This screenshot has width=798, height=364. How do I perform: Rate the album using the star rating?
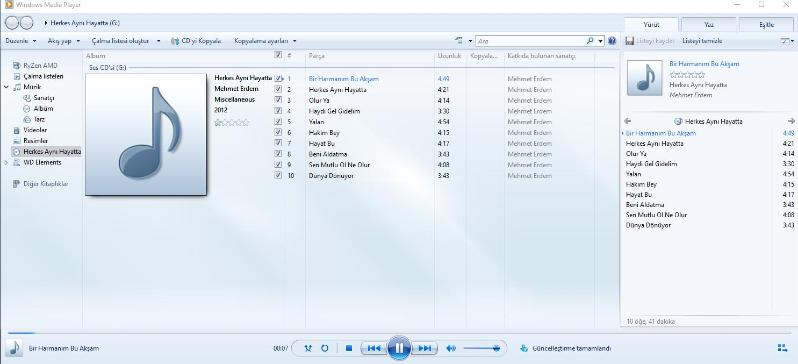232,122
